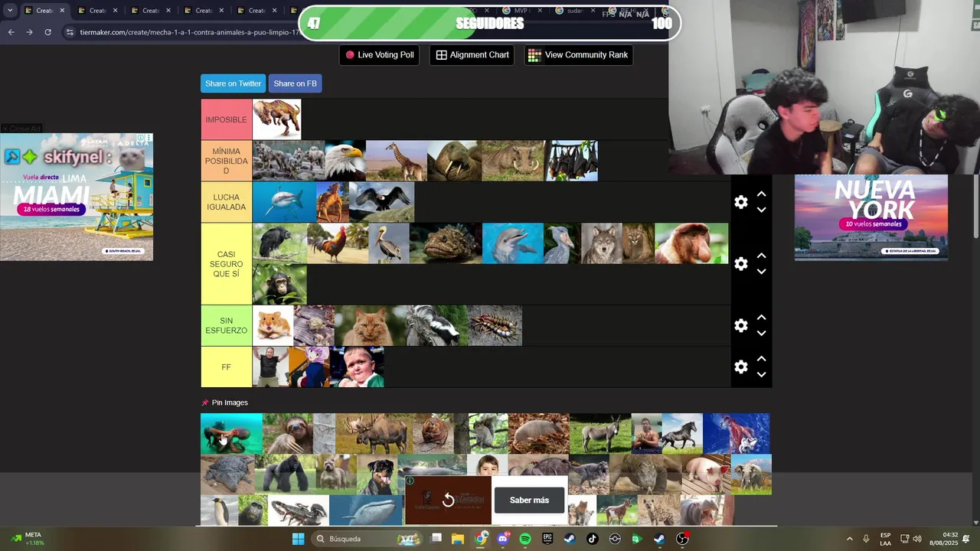Click Saber más on the ad
Viewport: 980px width, 551px height.
tap(529, 500)
